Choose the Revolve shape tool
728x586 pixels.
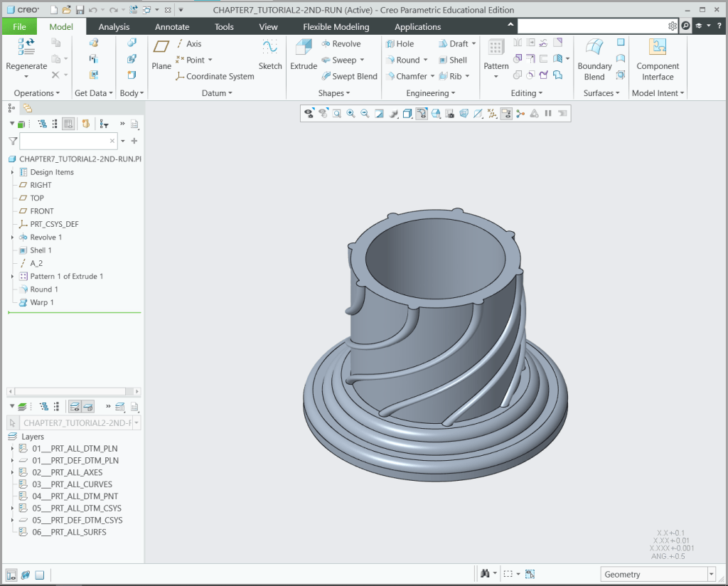click(341, 43)
